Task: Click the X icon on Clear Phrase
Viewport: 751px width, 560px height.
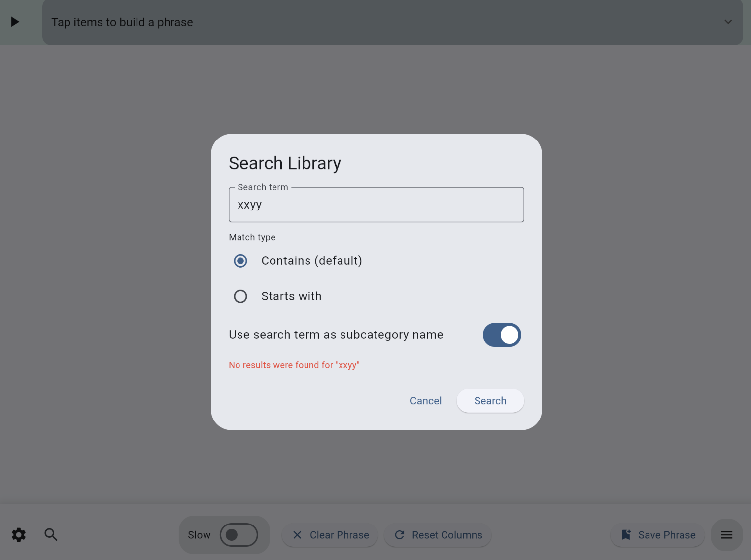Action: coord(297,535)
